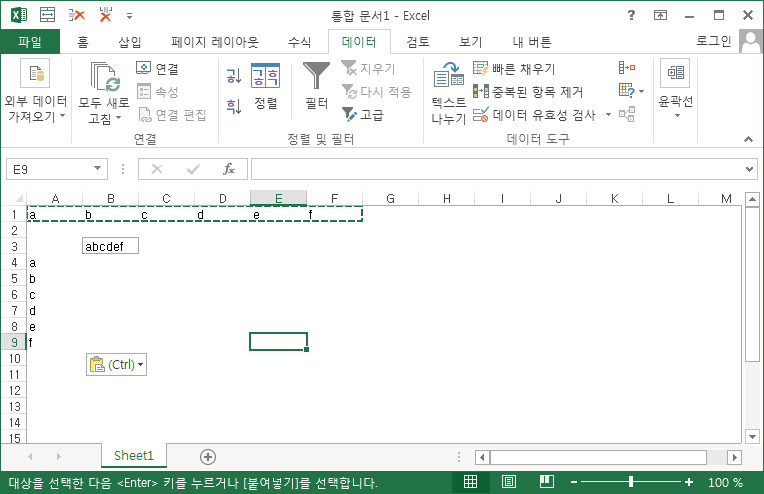Open the quick access toolbar customize arrow
The image size is (764, 494).
tap(129, 16)
